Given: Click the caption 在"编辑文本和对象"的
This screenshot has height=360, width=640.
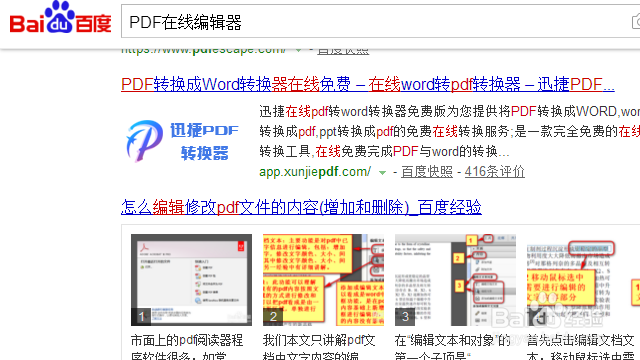Looking at the screenshot, I should 453,340.
